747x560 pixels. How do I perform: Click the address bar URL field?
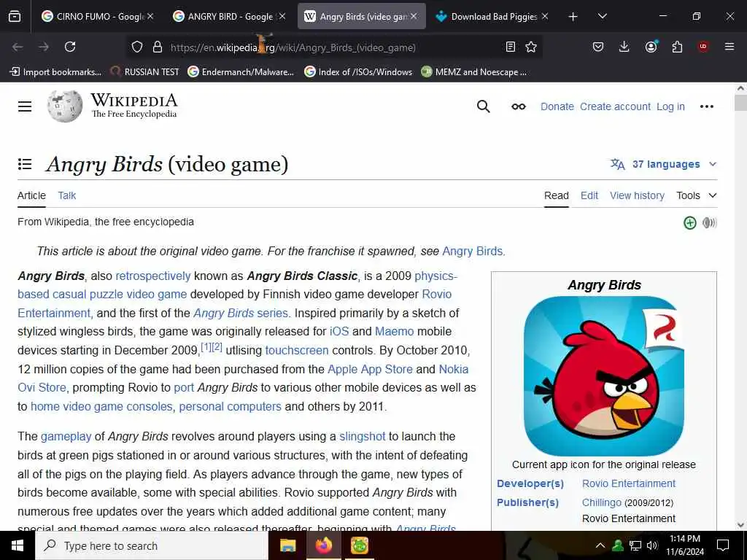pyautogui.click(x=333, y=47)
